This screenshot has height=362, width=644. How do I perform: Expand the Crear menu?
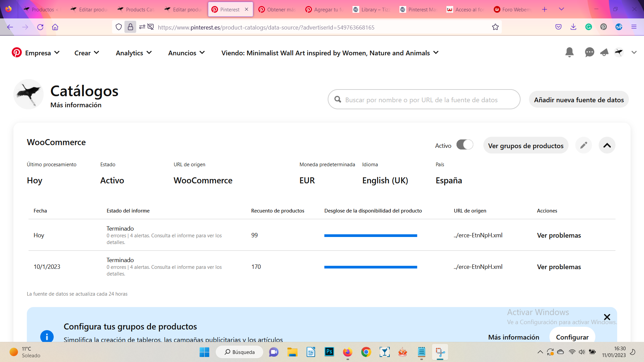(x=87, y=53)
